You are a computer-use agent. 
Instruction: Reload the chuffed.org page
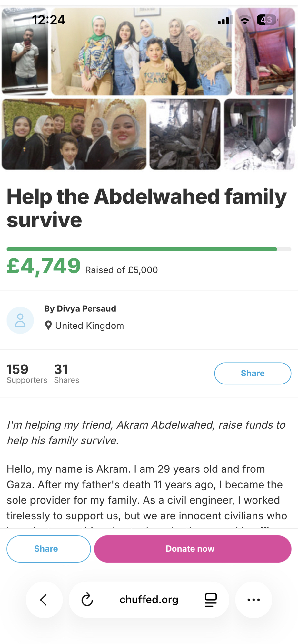click(x=87, y=600)
